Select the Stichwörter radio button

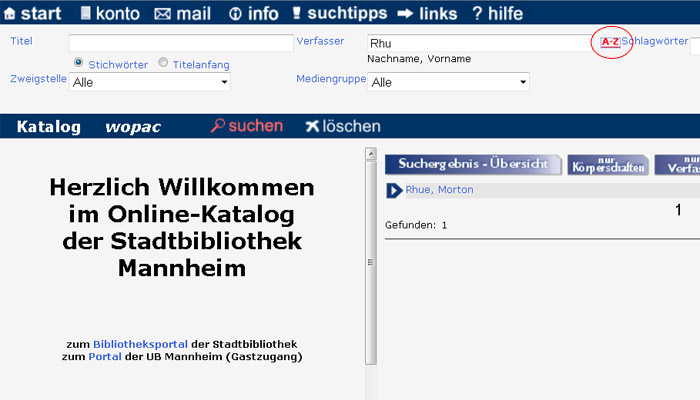point(79,63)
